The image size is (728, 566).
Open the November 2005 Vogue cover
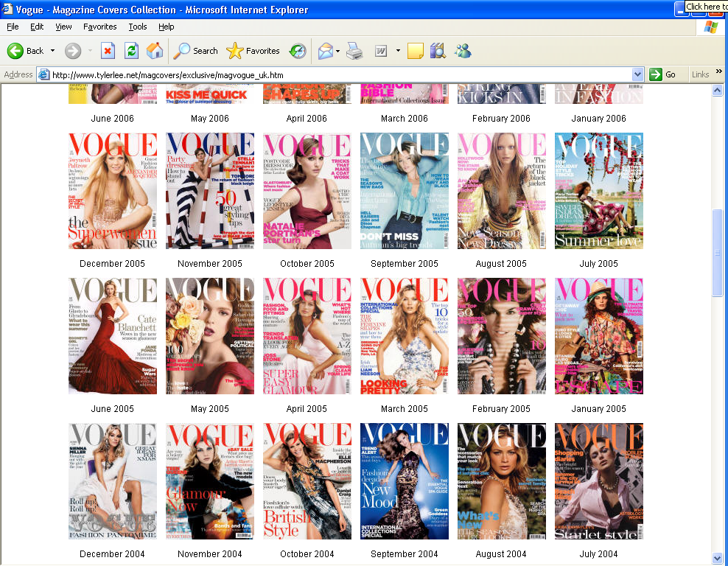click(x=210, y=191)
